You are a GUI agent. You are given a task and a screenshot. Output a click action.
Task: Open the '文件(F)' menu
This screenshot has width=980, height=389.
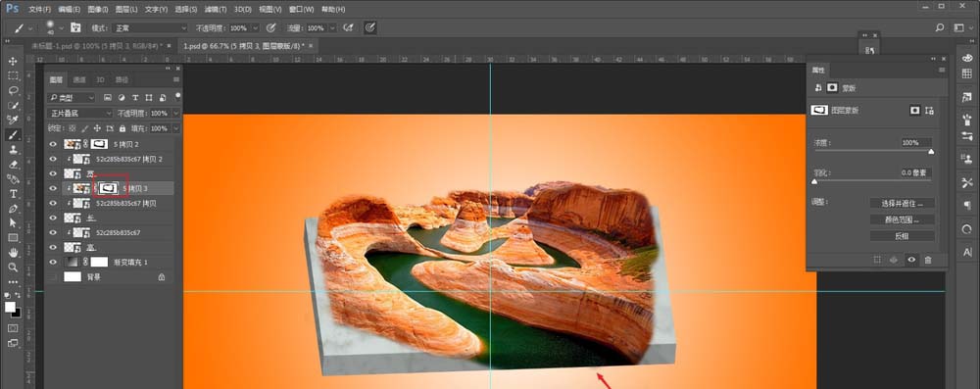pos(40,10)
